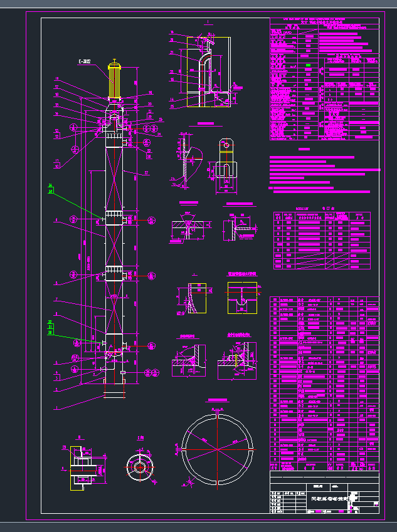This screenshot has height=532, width=397.
Task: Click the design data table at top right
Action: point(324,78)
